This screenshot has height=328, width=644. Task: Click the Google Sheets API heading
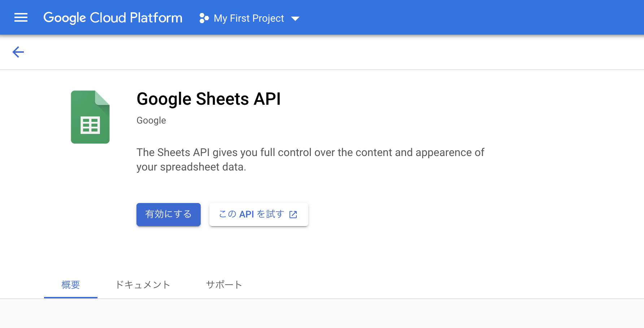[x=209, y=99]
